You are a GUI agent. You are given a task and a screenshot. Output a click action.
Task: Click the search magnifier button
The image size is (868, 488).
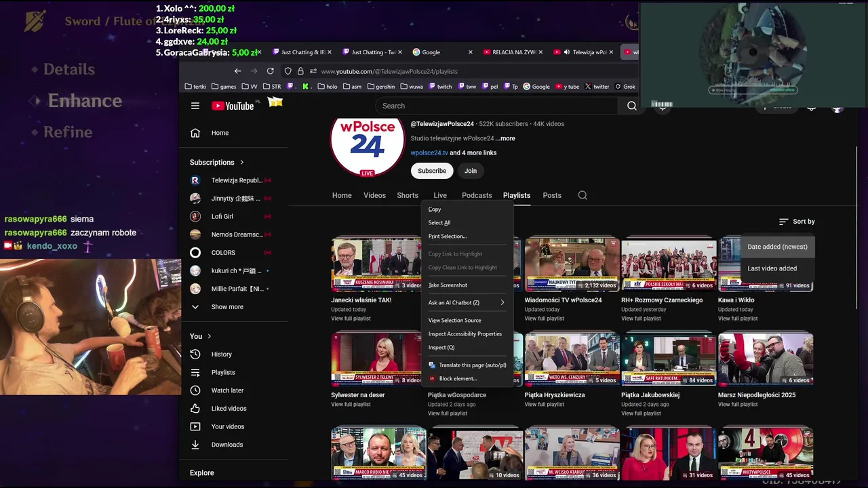632,106
